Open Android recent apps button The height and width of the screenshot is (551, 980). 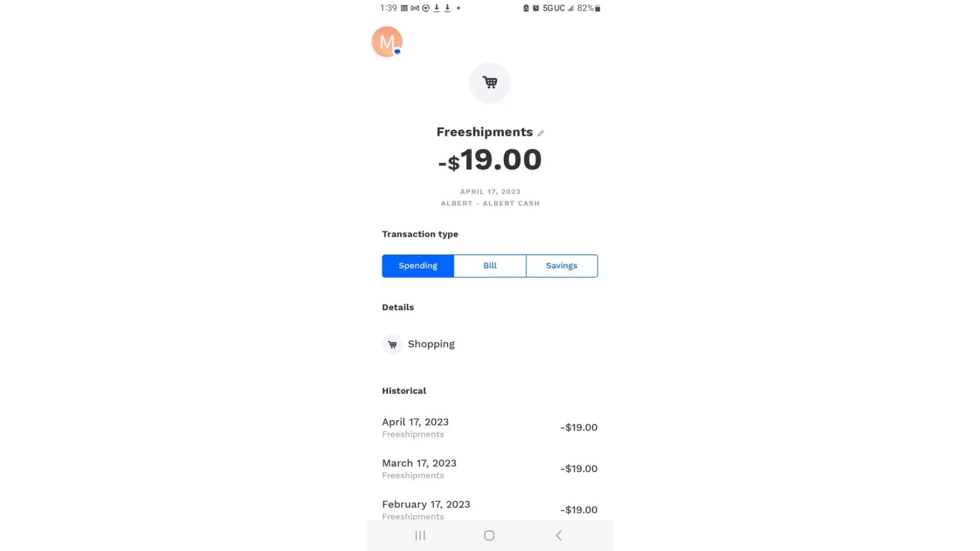click(x=420, y=536)
